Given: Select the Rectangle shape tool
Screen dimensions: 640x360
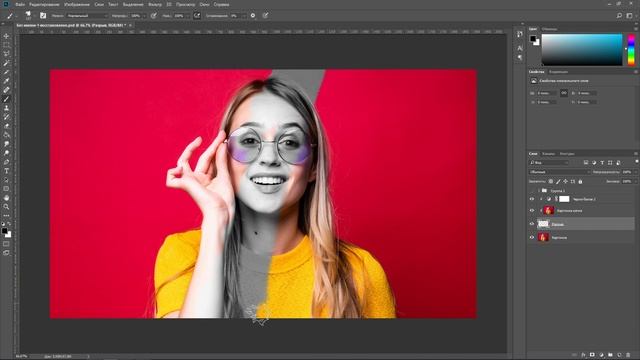Looking at the screenshot, I should point(6,189).
